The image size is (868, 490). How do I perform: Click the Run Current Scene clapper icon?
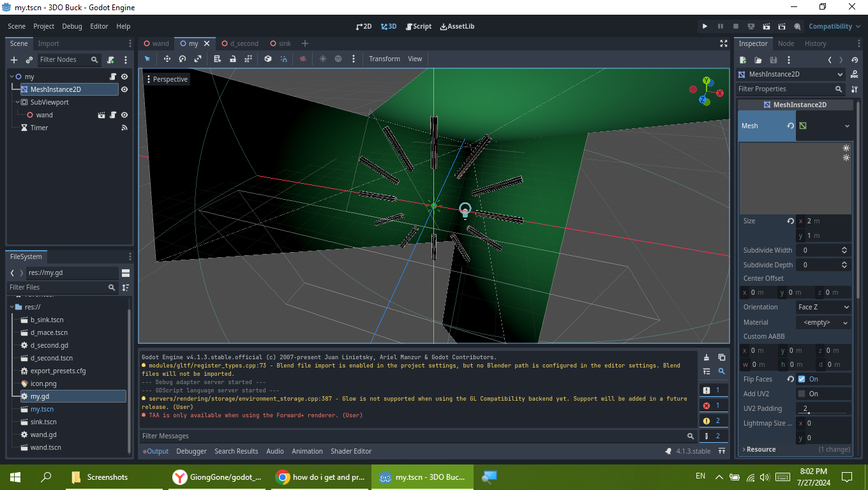(767, 26)
